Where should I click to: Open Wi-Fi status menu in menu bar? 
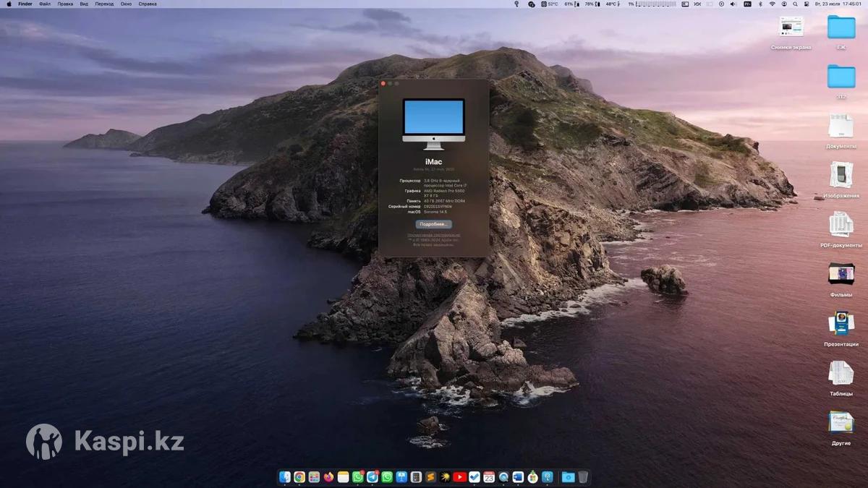[x=772, y=4]
